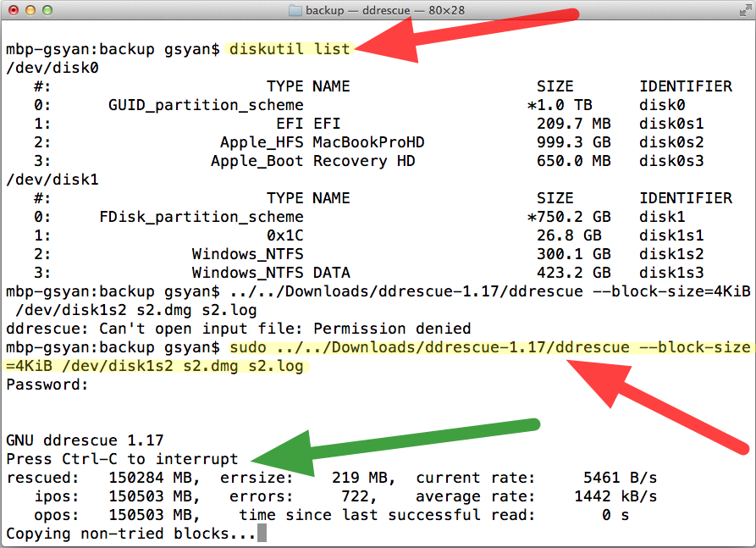Click the 'Recovery HD' partition name
This screenshot has height=548, width=756.
pos(364,161)
